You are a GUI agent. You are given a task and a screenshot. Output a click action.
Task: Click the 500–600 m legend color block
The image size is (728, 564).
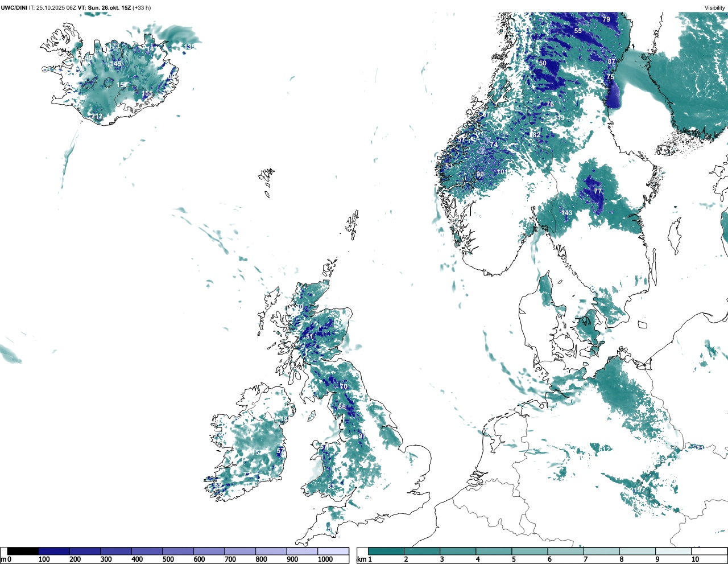[178, 551]
